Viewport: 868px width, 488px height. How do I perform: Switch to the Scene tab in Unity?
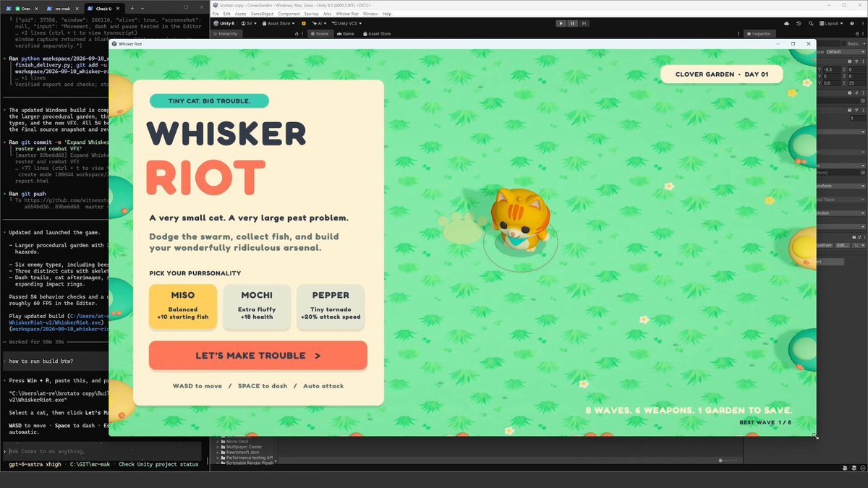319,33
